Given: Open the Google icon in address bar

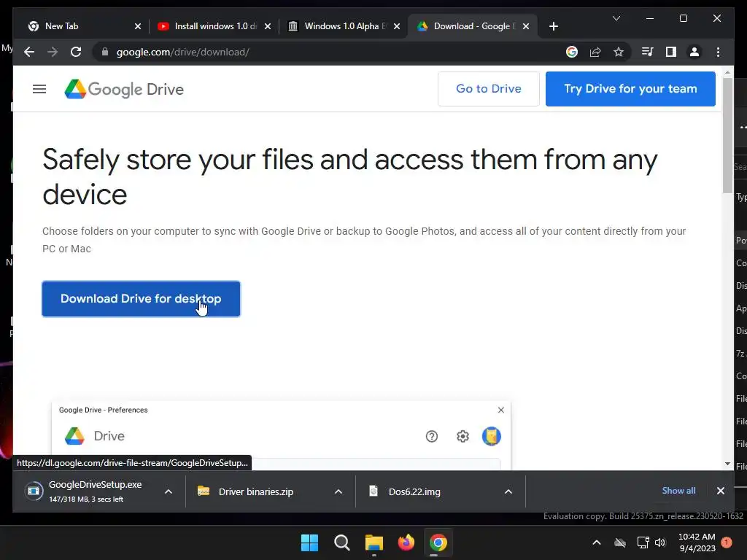Looking at the screenshot, I should click(572, 52).
